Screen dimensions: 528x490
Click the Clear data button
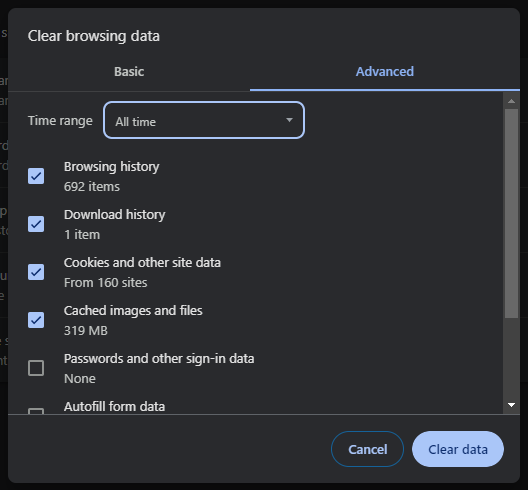458,449
